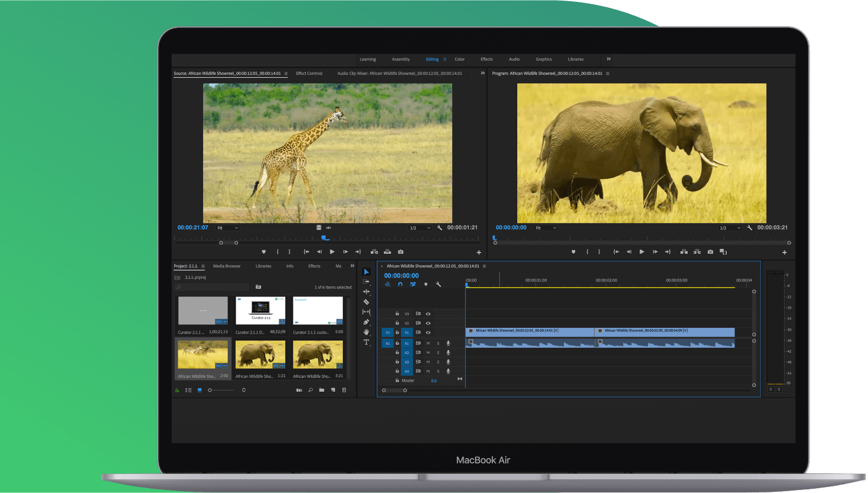Click Extract in Program monitor controls

click(697, 252)
